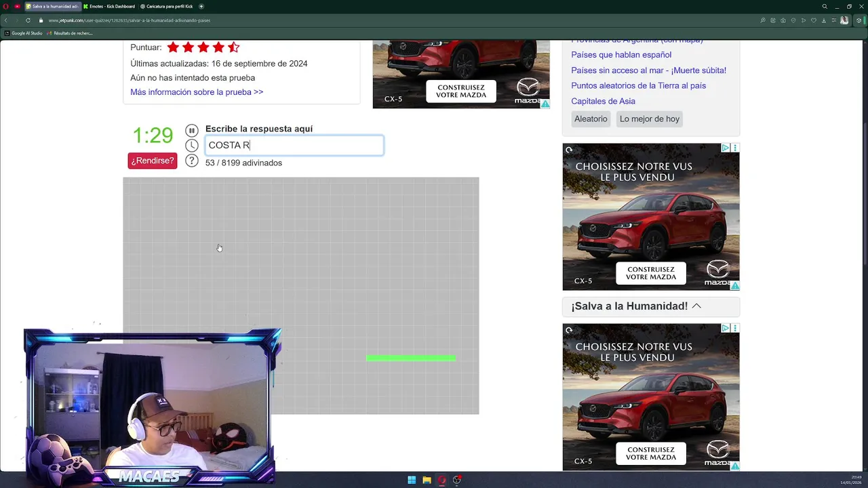Open Más información sobre la prueba link
This screenshot has height=488, width=868.
[x=197, y=92]
